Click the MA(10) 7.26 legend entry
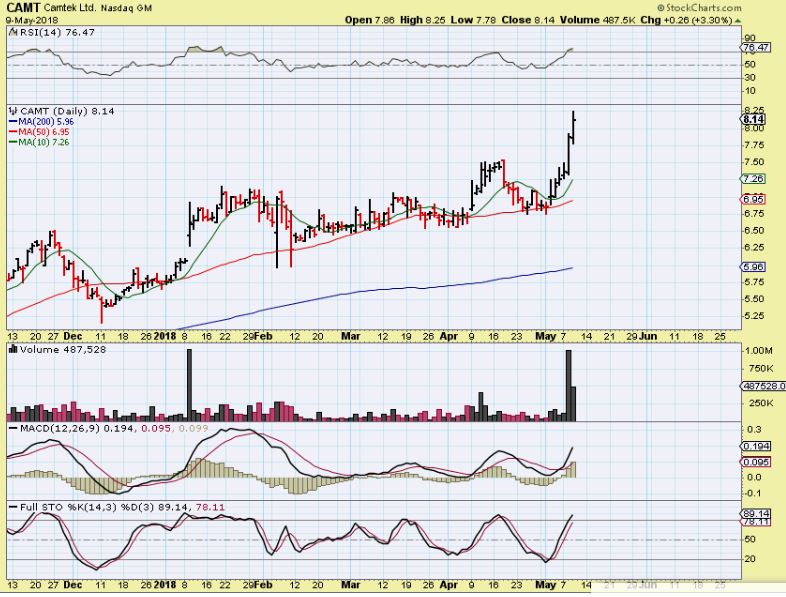The height and width of the screenshot is (597, 786). 39,142
